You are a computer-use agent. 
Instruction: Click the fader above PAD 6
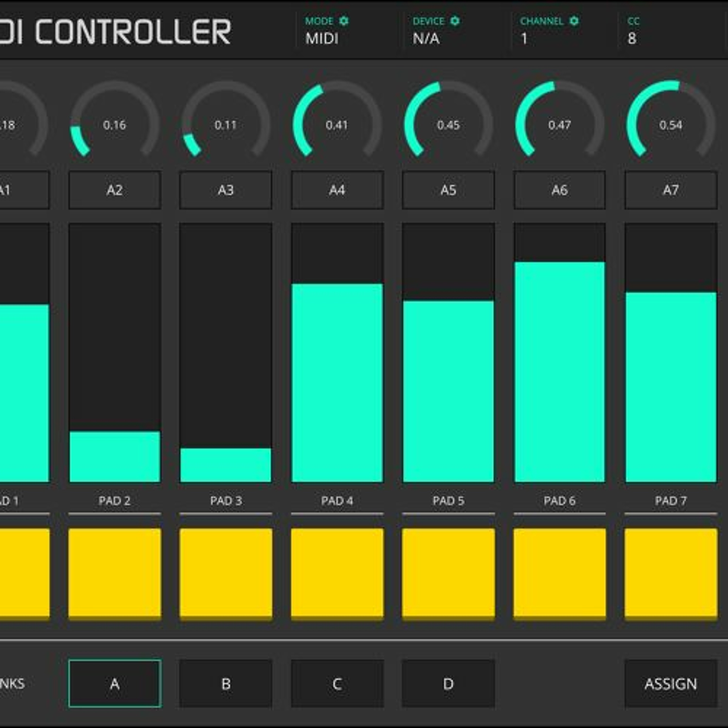click(560, 353)
